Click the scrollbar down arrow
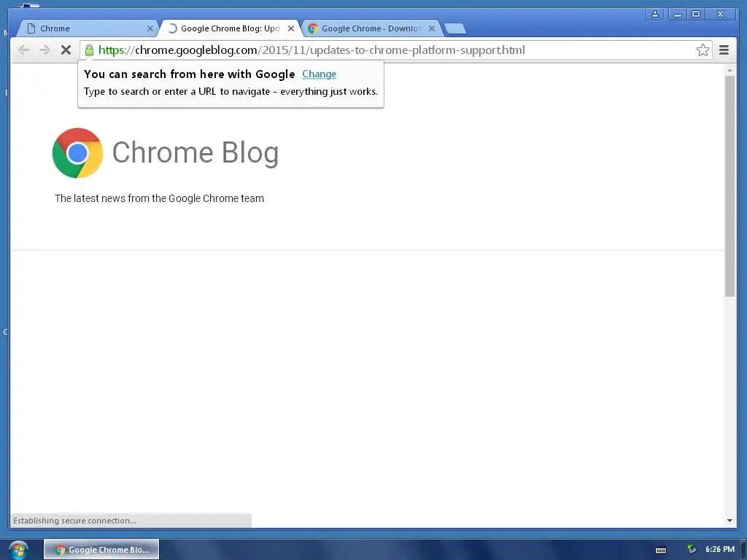Viewport: 747px width, 560px height. pos(729,521)
